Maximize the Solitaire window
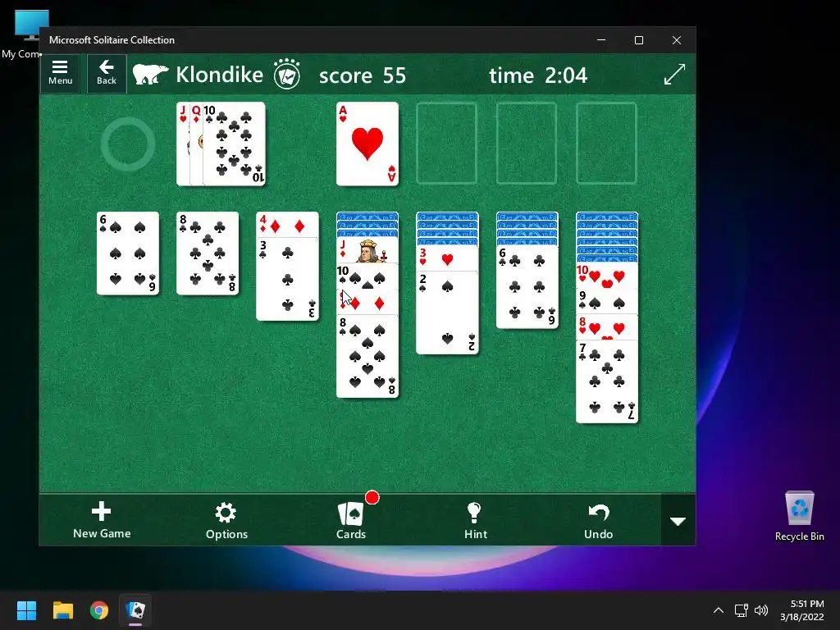The image size is (840, 630). (638, 40)
